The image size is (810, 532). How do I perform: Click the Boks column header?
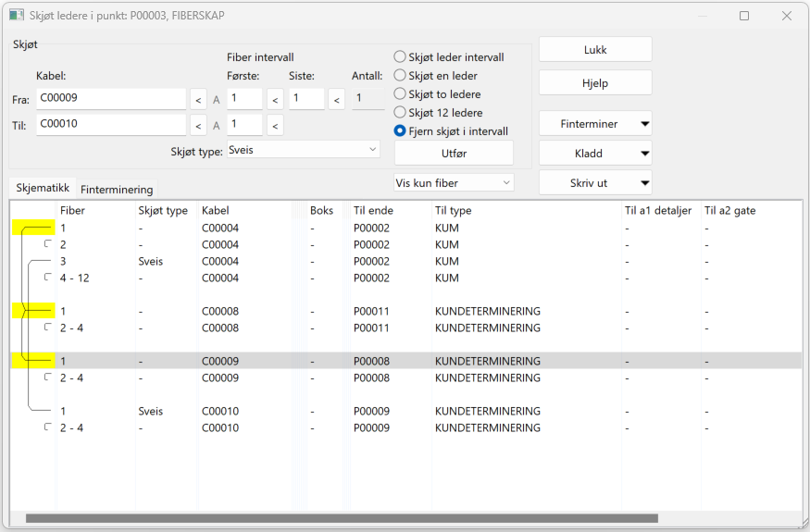(321, 210)
